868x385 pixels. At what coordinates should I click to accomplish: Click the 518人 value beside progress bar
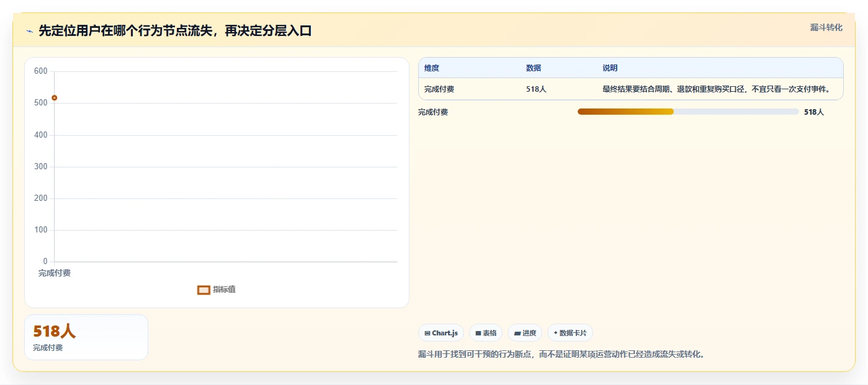pos(814,112)
